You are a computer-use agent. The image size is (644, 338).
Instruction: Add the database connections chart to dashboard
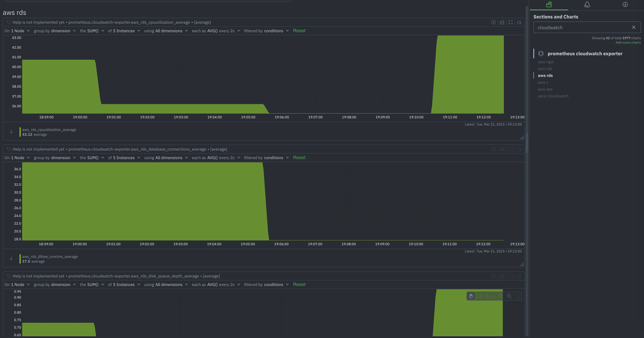pos(519,149)
